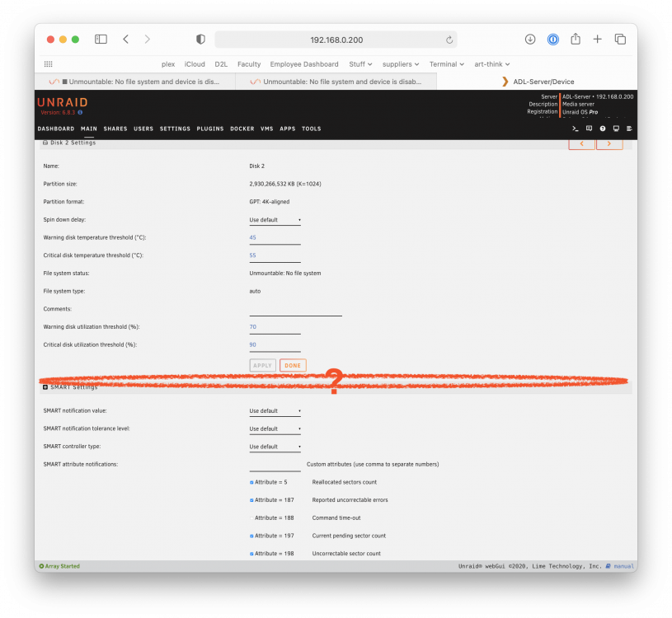
Task: Click the Warning disk temperature threshold field
Action: pos(275,238)
